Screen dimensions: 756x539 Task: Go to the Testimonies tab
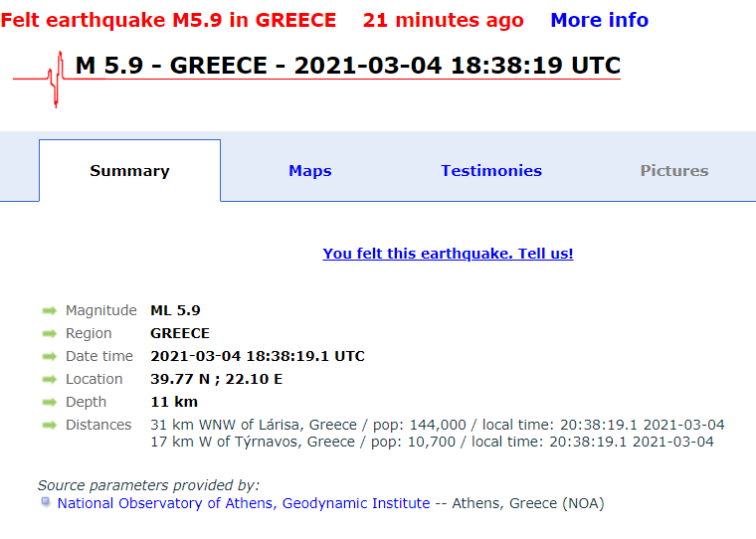[491, 171]
